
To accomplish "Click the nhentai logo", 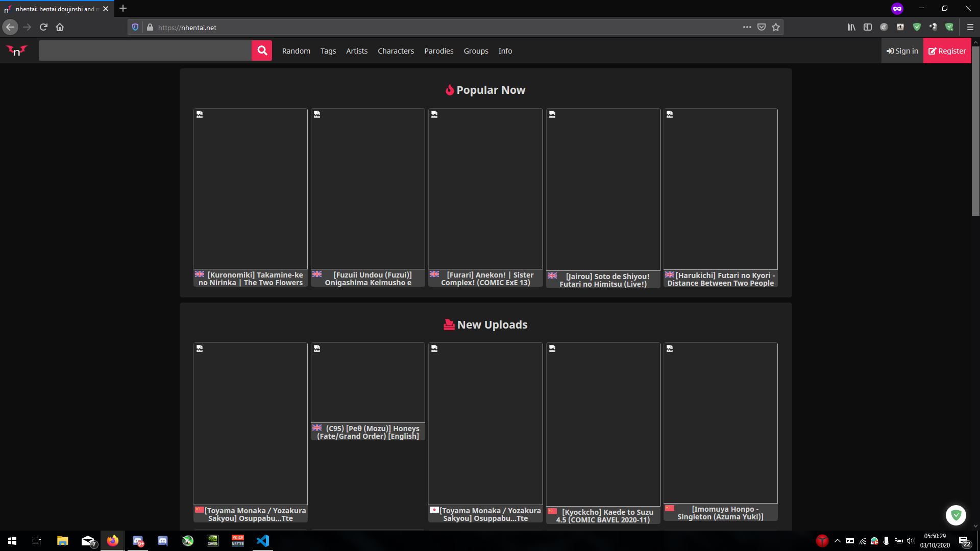I will coord(16,51).
